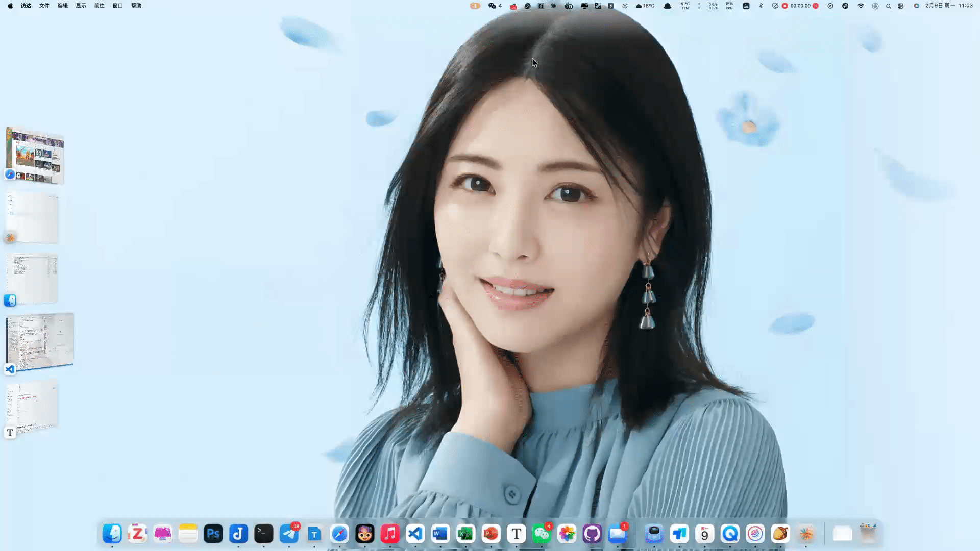Click the red screen recording button
This screenshot has width=980, height=551.
785,6
